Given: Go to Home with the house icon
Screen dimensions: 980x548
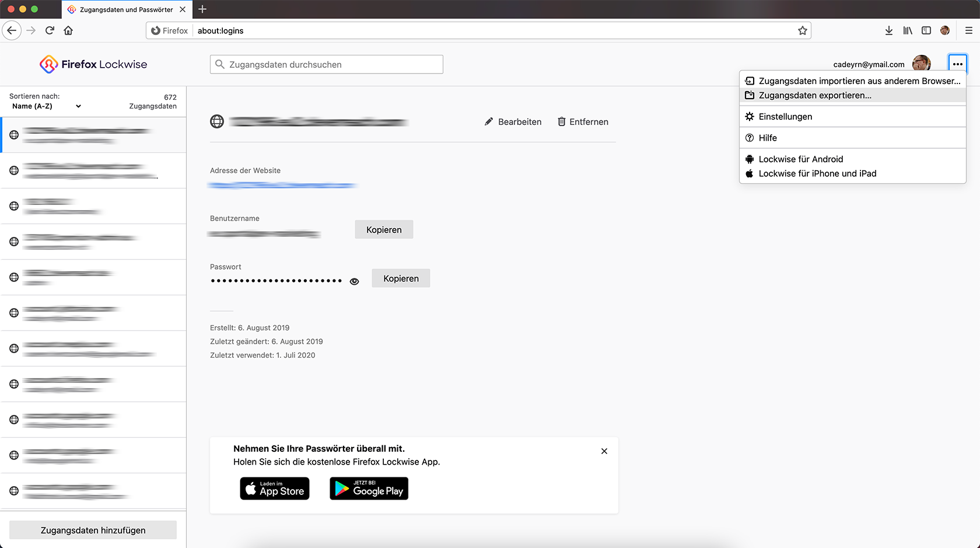Looking at the screenshot, I should click(68, 30).
